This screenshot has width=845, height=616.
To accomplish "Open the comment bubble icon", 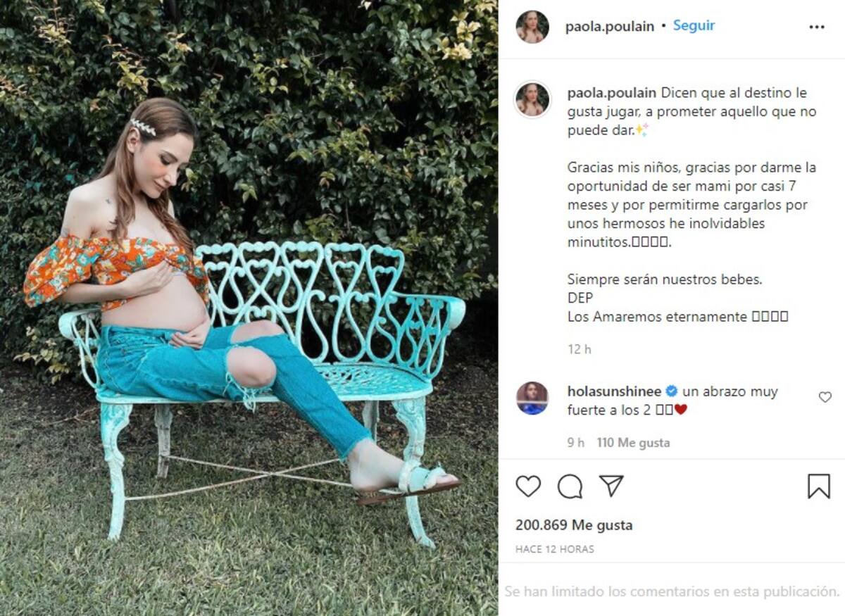I will 570,486.
